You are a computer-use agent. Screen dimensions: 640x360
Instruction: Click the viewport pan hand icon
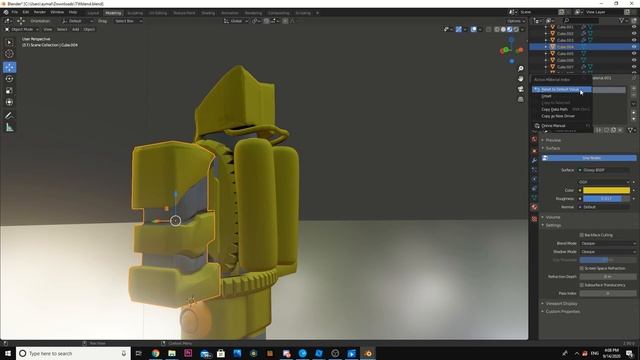[520, 78]
